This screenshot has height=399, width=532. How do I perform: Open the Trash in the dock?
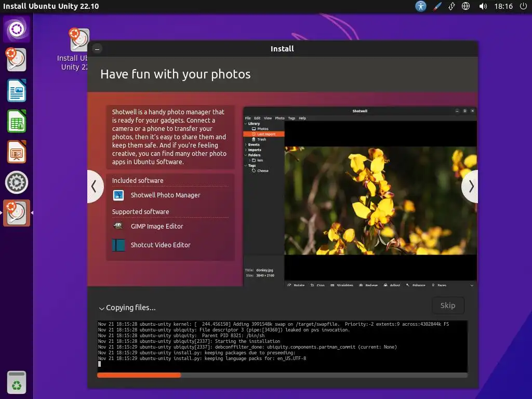point(16,382)
